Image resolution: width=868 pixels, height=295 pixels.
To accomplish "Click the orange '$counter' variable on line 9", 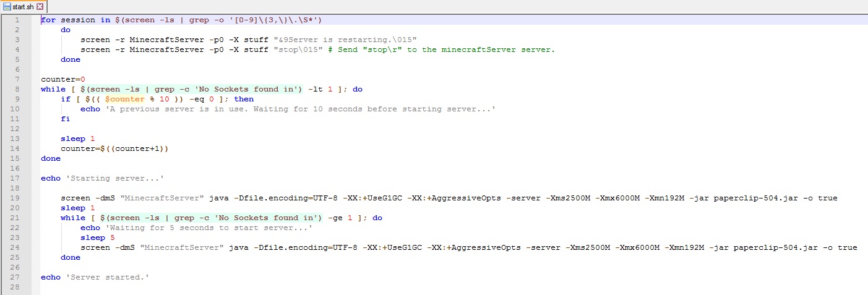I will 125,99.
